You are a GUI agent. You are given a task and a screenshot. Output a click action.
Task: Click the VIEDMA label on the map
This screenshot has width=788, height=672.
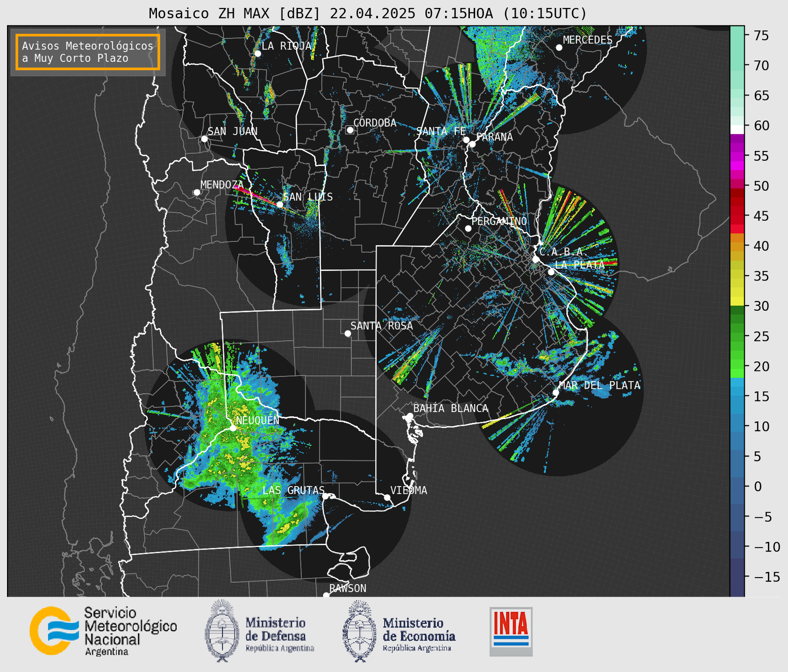point(409,490)
